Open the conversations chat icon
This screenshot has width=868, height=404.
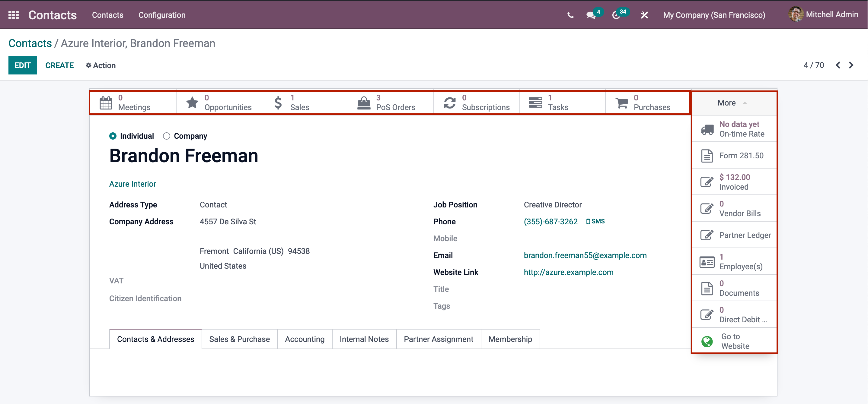[590, 15]
